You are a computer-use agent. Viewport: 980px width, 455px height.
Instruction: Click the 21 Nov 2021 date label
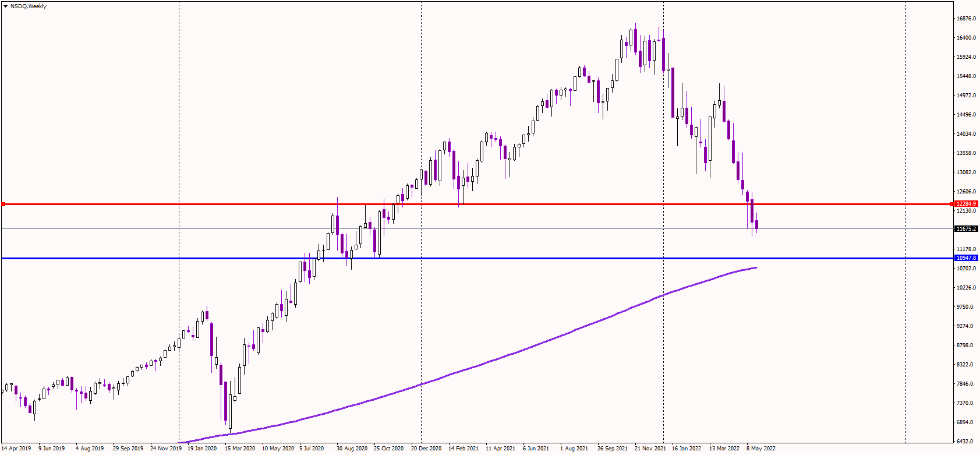[650, 449]
